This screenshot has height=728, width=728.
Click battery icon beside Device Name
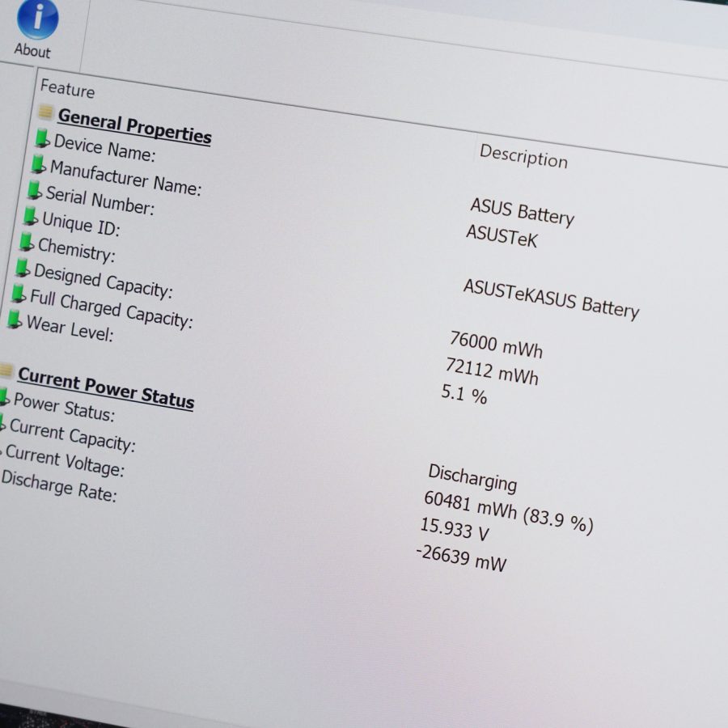(x=42, y=138)
